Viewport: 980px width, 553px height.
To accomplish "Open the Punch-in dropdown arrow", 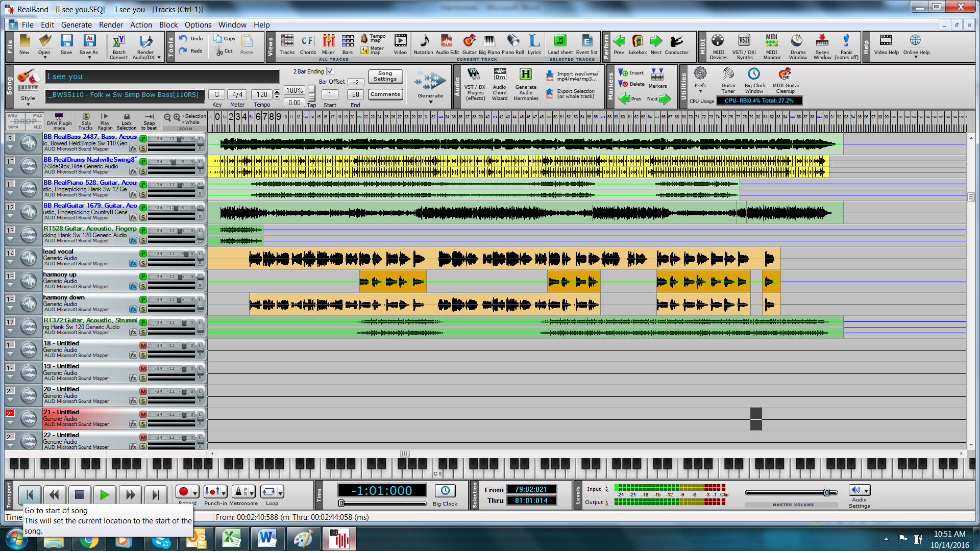I will click(x=224, y=493).
